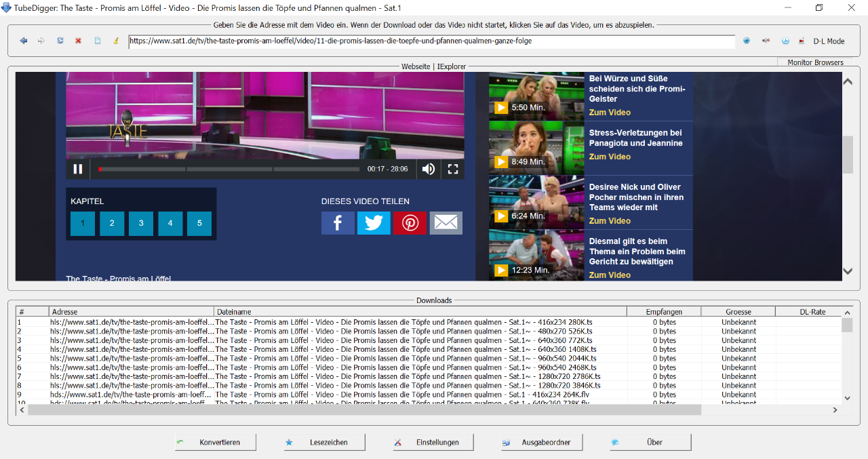Follow Zum Video under Stress-Verletzungen
The height and width of the screenshot is (459, 868).
610,157
